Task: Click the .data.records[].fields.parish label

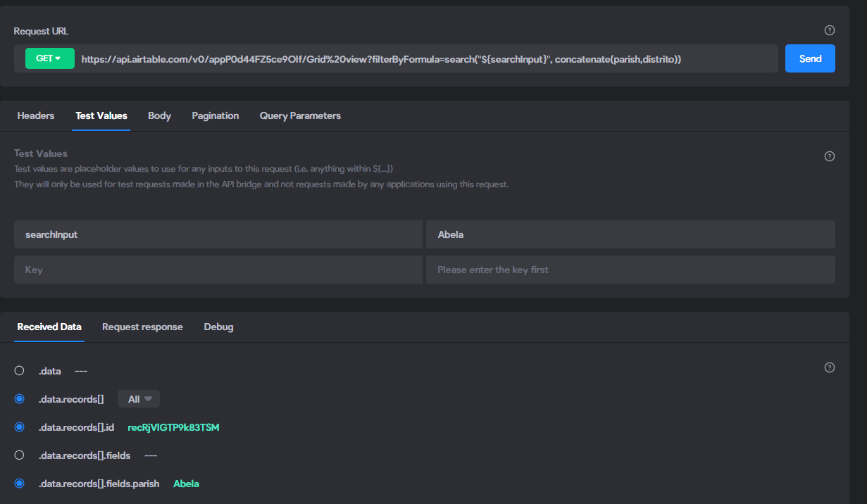Action: (x=99, y=484)
